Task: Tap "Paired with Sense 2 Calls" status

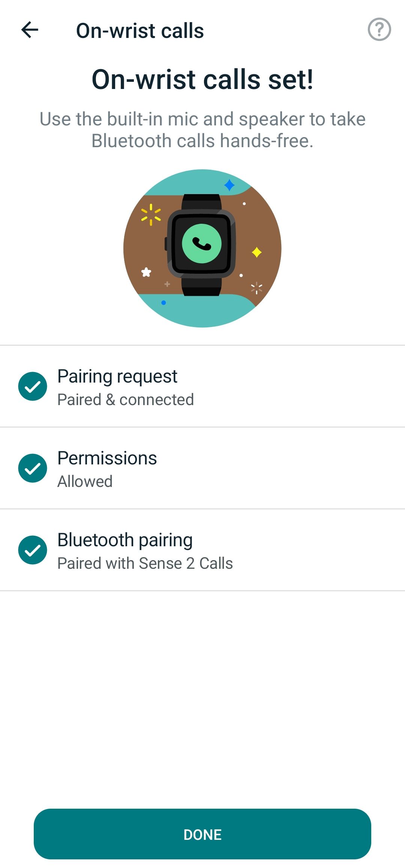Action: (145, 563)
